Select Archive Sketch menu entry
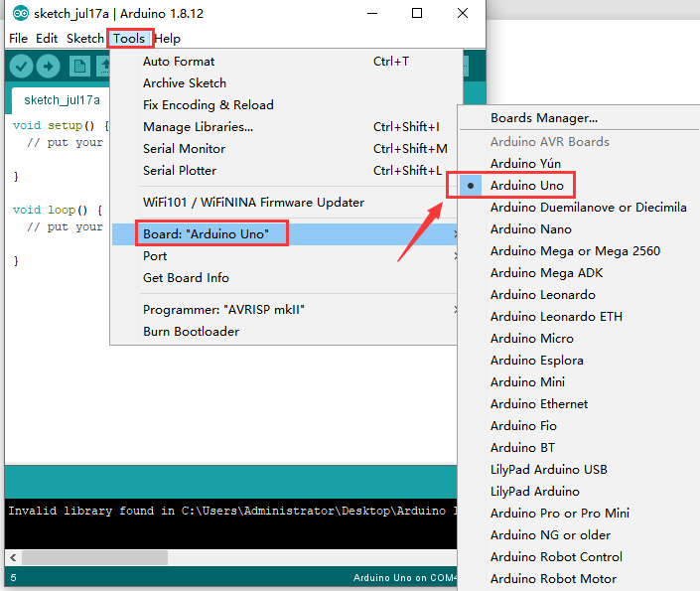 pyautogui.click(x=284, y=83)
